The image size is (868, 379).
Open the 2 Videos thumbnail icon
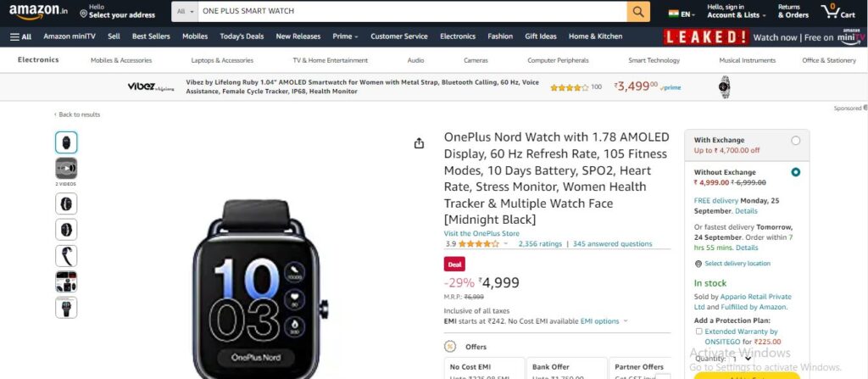[x=66, y=169]
